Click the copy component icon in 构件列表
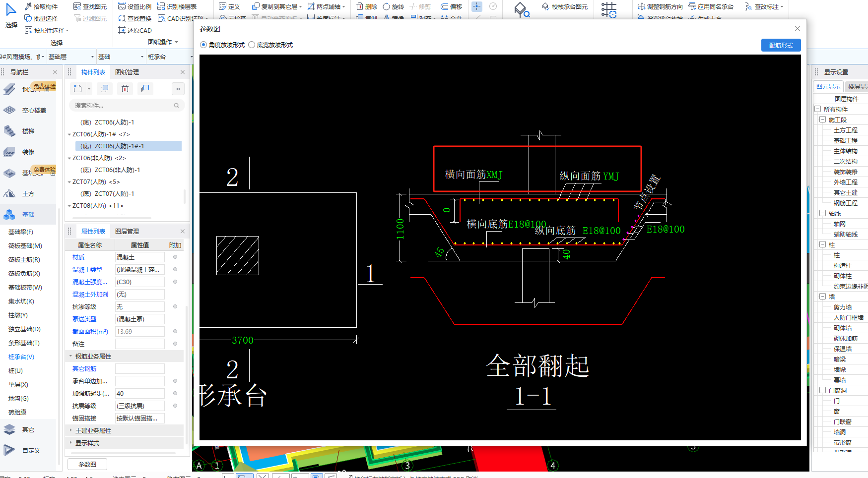This screenshot has height=478, width=868. tap(104, 89)
